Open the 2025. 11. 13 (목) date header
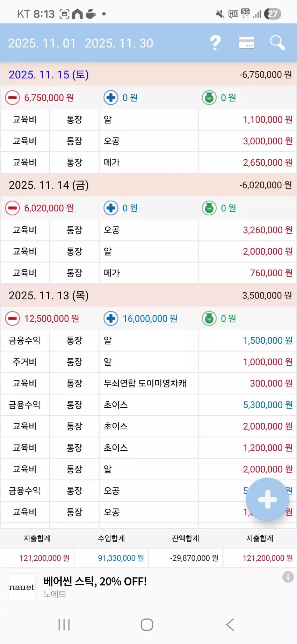This screenshot has width=297, height=644. pos(148,295)
